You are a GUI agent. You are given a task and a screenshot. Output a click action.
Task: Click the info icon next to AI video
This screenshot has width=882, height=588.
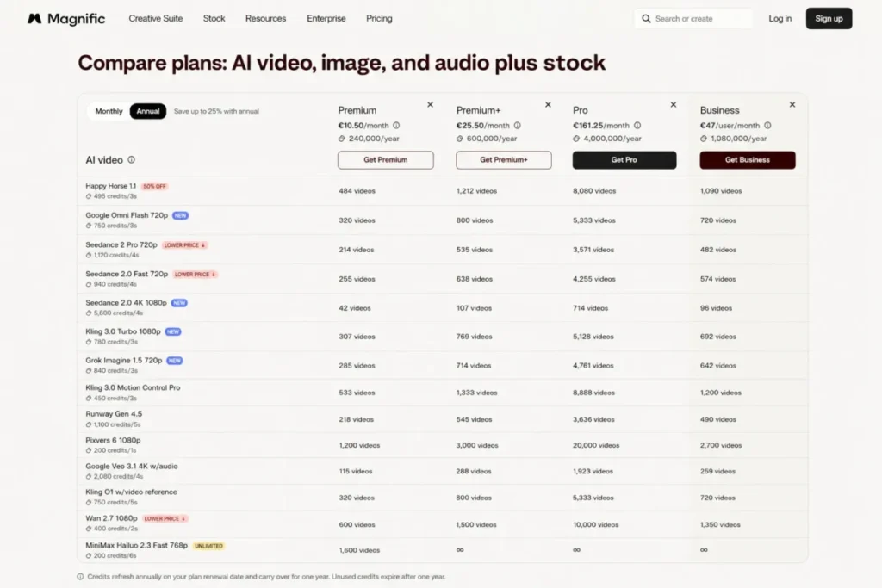(131, 159)
